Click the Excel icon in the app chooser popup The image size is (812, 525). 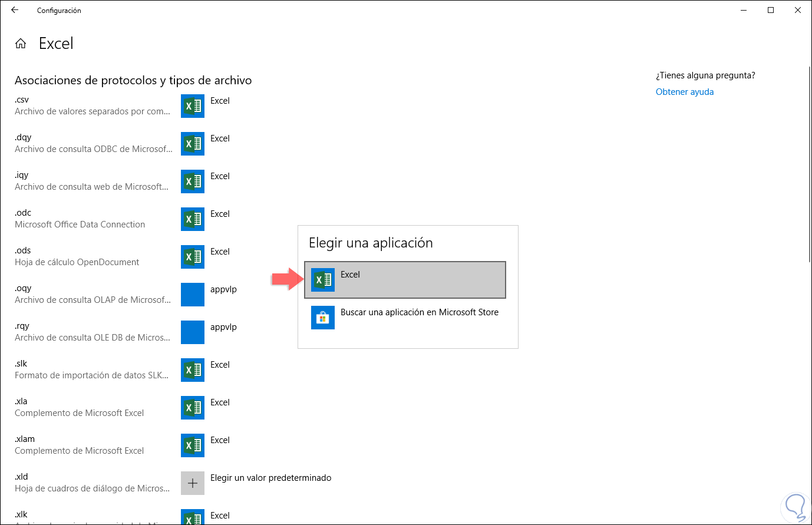pyautogui.click(x=323, y=280)
